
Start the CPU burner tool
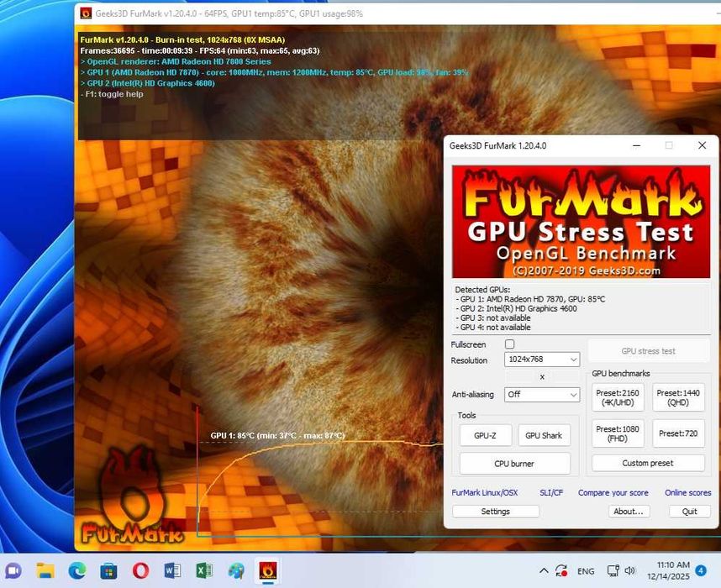tap(514, 464)
